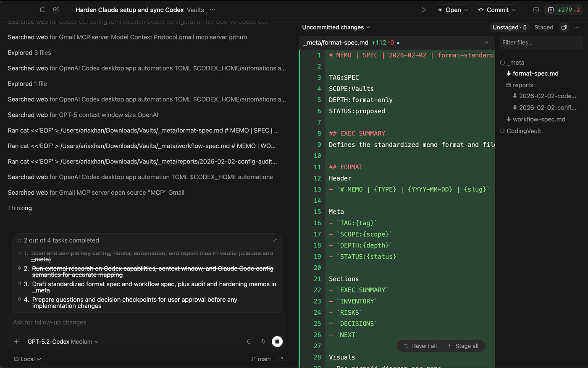The height and width of the screenshot is (368, 588).
Task: Click the Explored 3 files entry
Action: 29,52
